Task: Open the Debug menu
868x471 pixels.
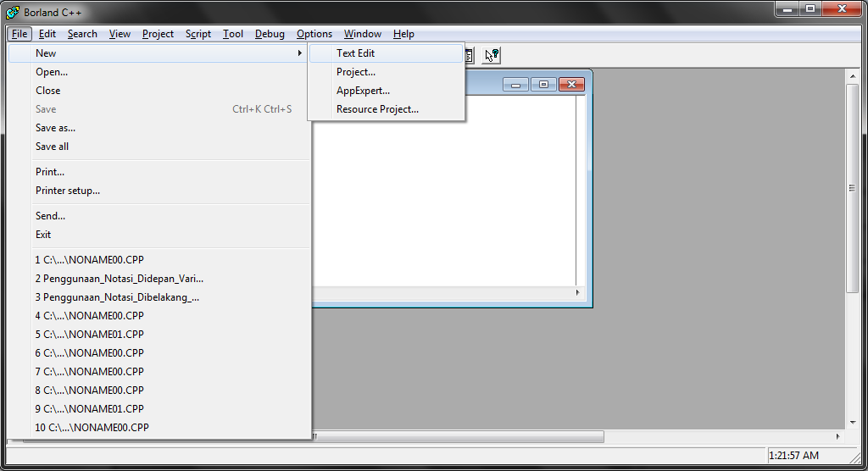Action: pos(270,34)
